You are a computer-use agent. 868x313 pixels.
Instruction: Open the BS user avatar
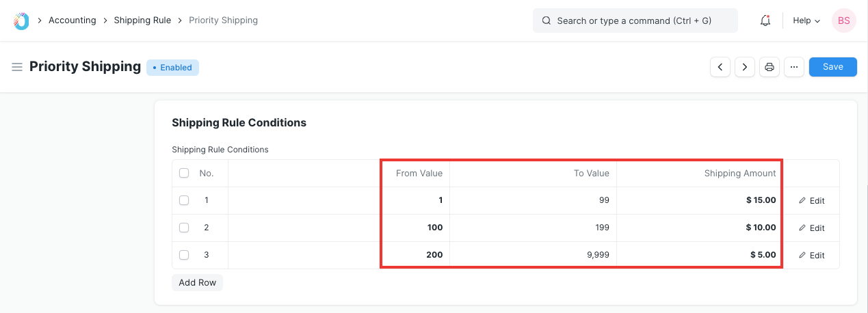[844, 21]
